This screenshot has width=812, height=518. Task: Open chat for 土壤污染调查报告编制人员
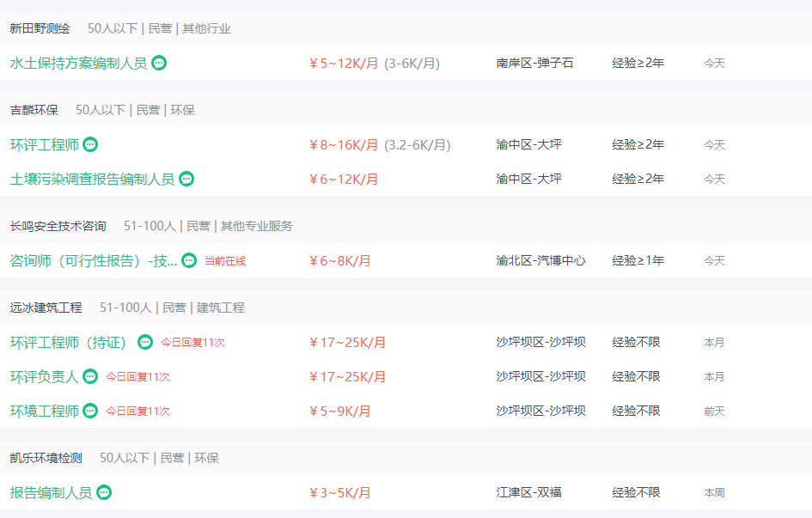[x=186, y=179]
